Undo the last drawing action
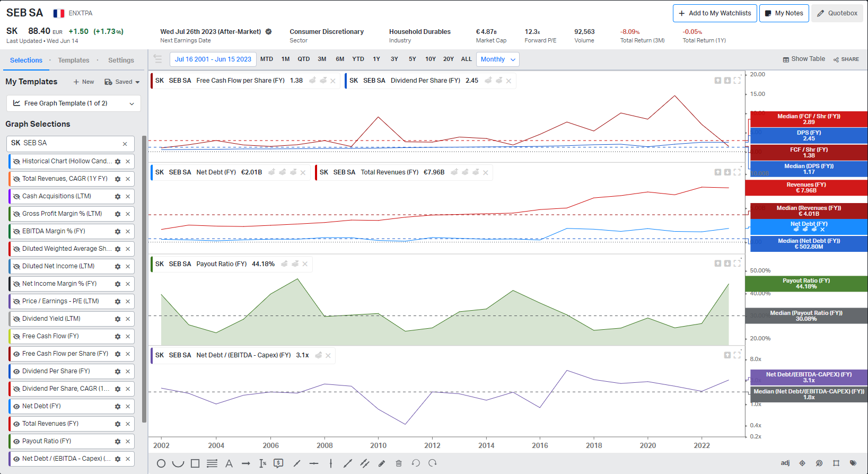 [416, 463]
